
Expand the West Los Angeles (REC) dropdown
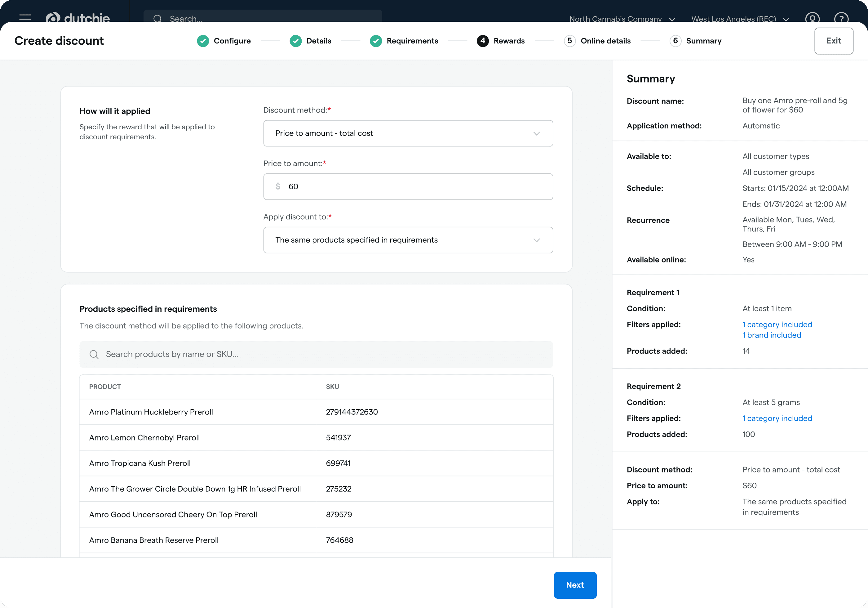coord(740,19)
